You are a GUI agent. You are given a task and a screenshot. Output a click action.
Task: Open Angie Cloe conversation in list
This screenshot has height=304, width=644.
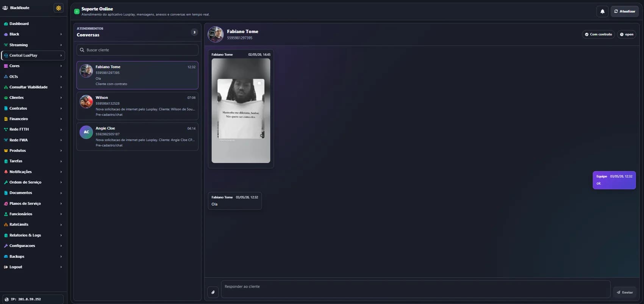(x=138, y=136)
